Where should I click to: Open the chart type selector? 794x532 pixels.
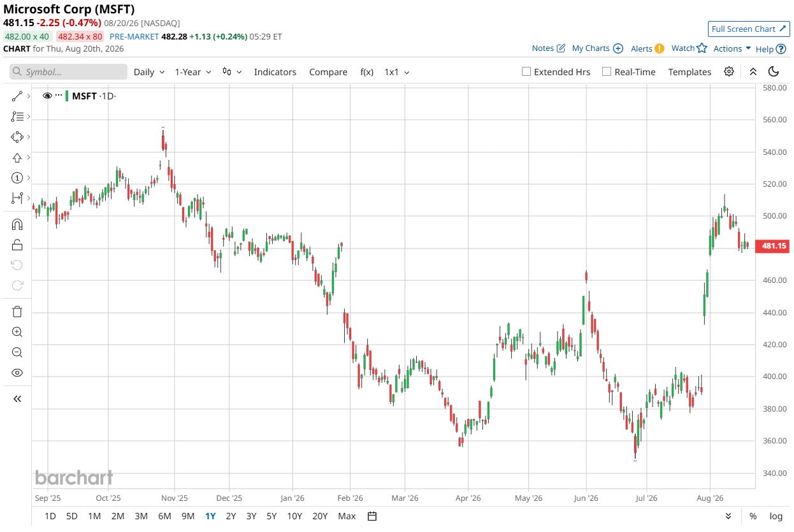click(x=232, y=71)
